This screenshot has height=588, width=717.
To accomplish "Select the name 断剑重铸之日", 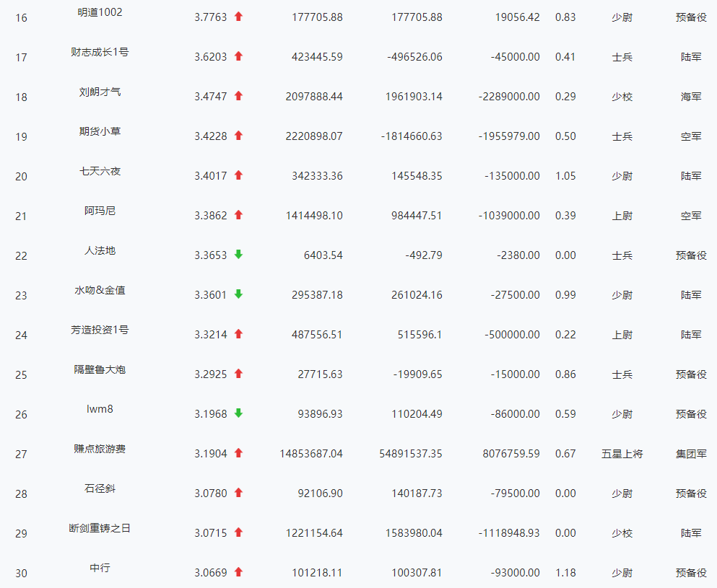I will point(100,529).
